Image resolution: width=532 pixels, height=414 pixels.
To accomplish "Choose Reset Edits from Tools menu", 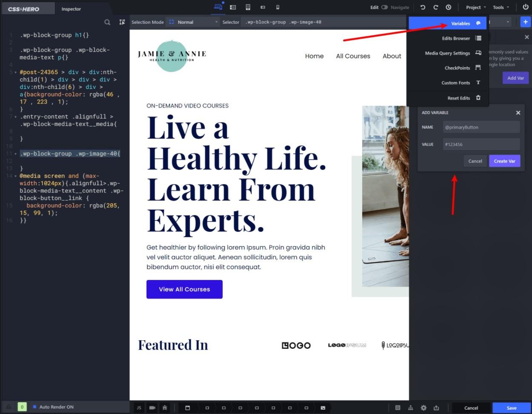I will click(447, 98).
